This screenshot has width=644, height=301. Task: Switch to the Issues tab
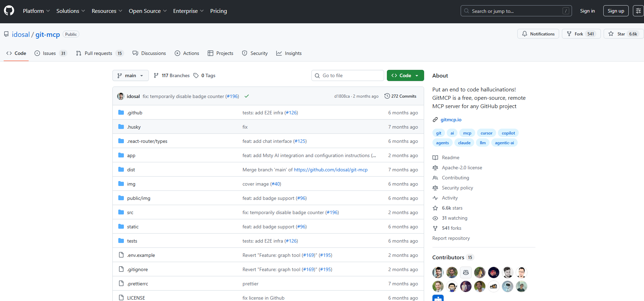coord(50,53)
